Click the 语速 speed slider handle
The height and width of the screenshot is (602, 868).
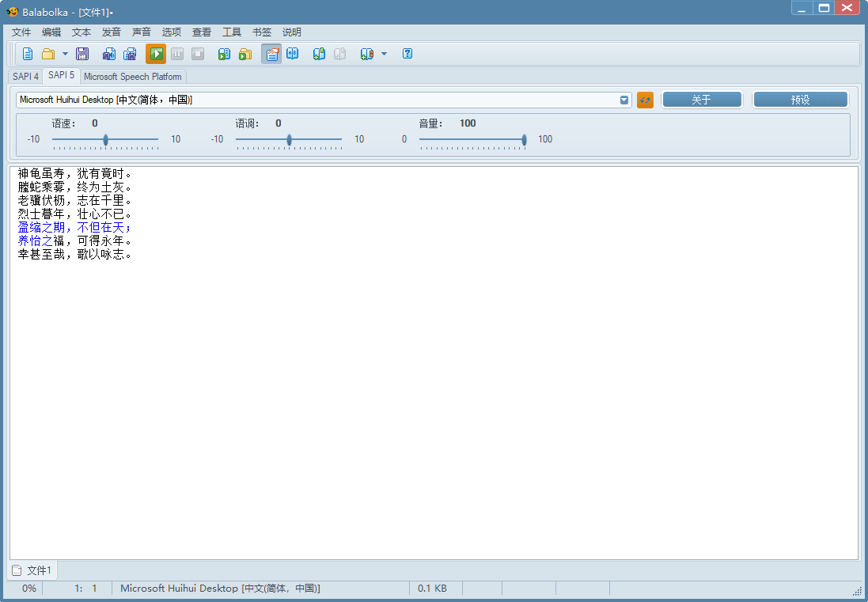(105, 140)
